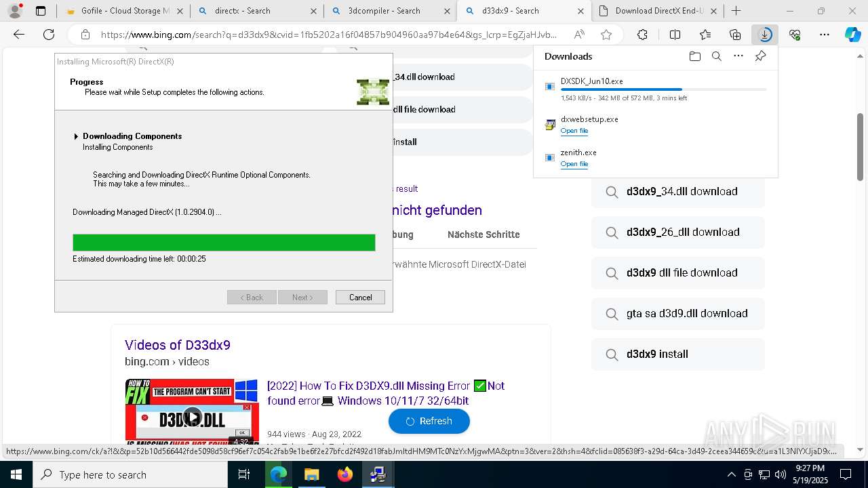
Task: Toggle split screen view
Action: pyautogui.click(x=675, y=35)
